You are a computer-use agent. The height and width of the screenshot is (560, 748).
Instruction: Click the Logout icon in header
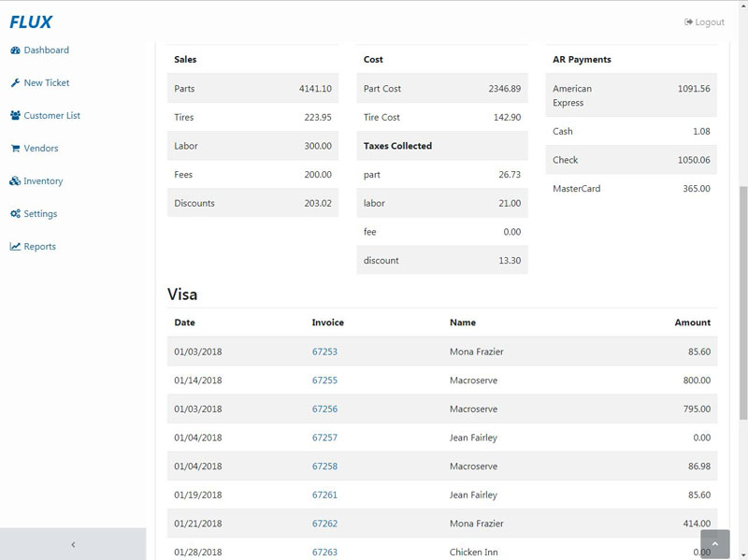coord(688,22)
